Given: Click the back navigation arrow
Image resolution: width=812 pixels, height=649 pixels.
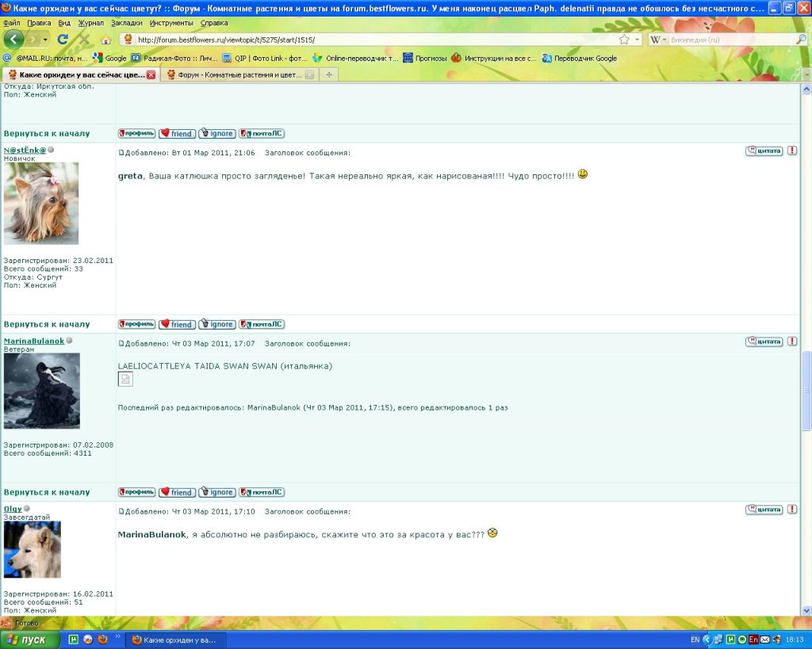Looking at the screenshot, I should 13,39.
